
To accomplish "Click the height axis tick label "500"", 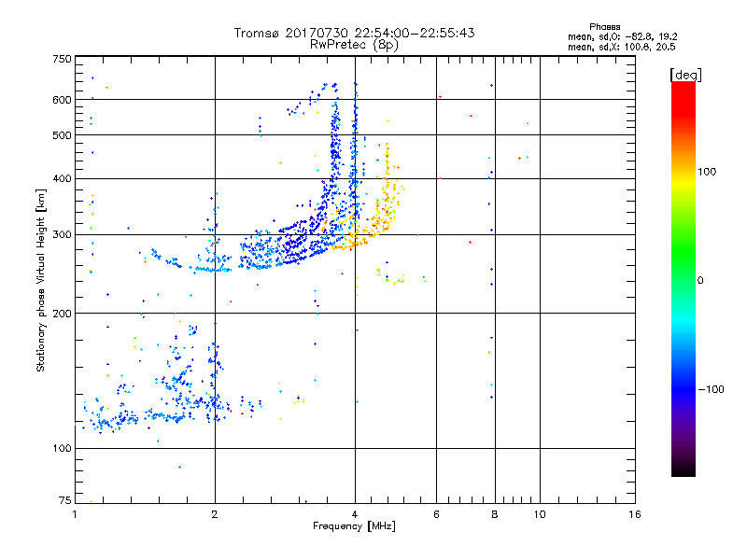I will [x=62, y=135].
